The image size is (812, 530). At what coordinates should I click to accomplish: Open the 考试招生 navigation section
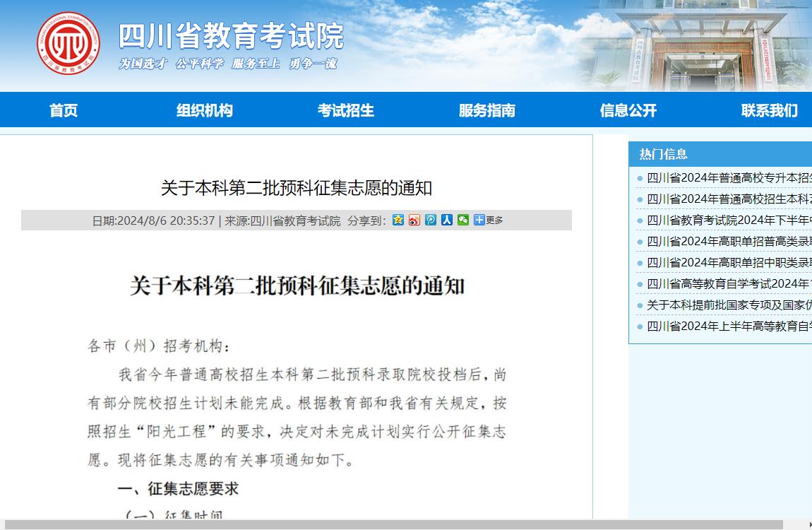pos(346,110)
